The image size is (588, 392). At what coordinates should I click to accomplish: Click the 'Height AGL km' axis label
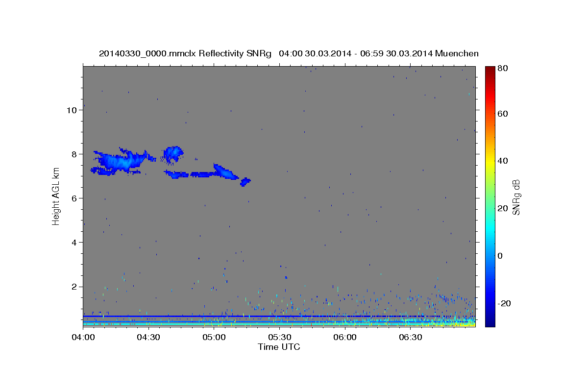56,196
